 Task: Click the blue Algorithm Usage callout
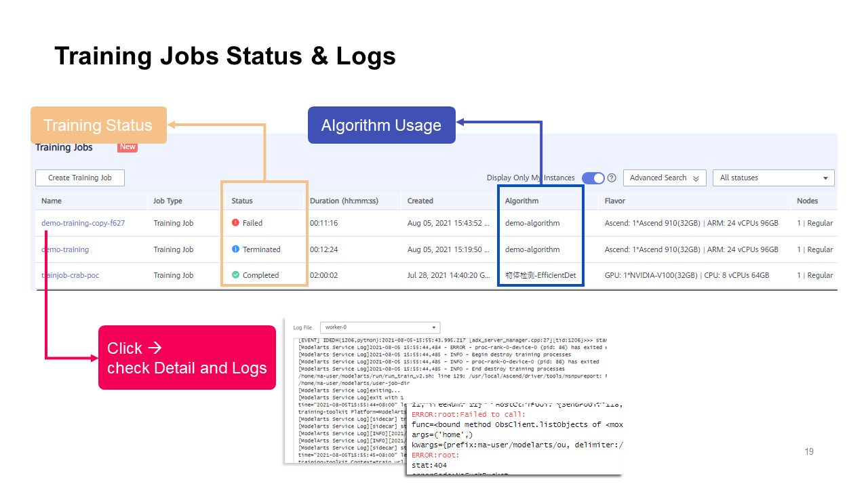(x=381, y=125)
